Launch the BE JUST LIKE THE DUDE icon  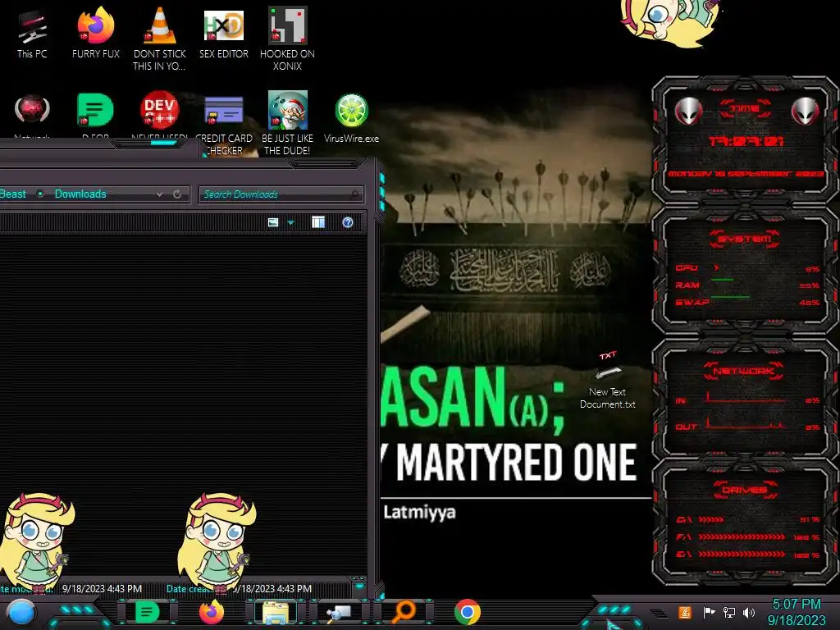coord(287,123)
